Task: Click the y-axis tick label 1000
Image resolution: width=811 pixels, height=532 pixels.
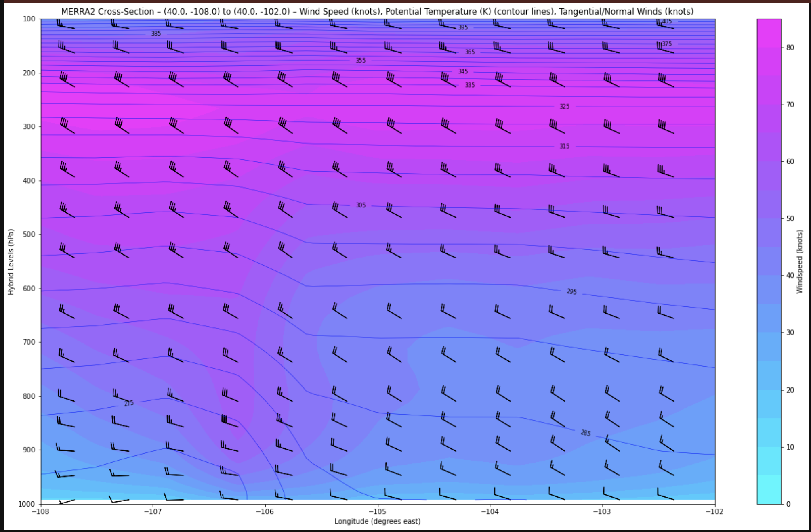Action: [x=27, y=504]
